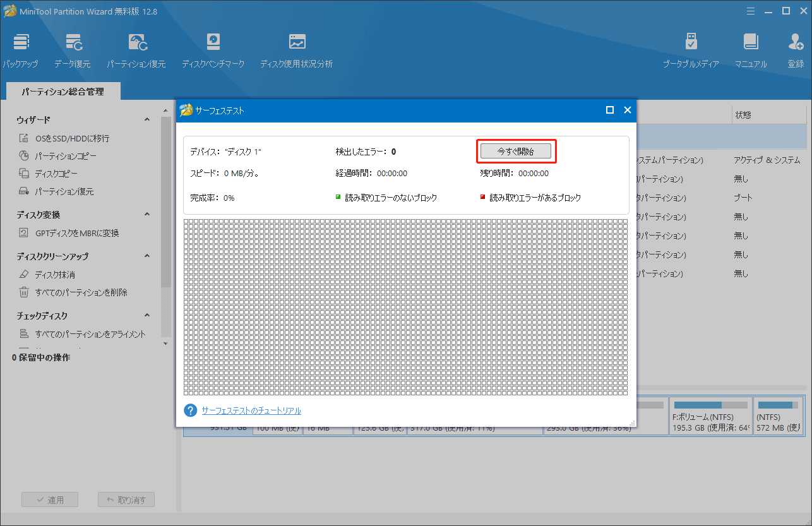Click the ブート status cell

(x=743, y=198)
